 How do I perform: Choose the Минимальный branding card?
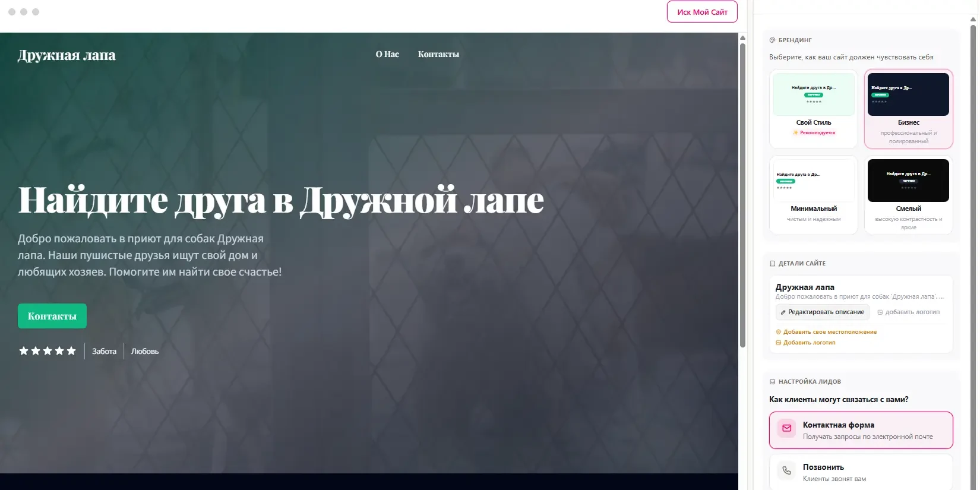point(814,195)
